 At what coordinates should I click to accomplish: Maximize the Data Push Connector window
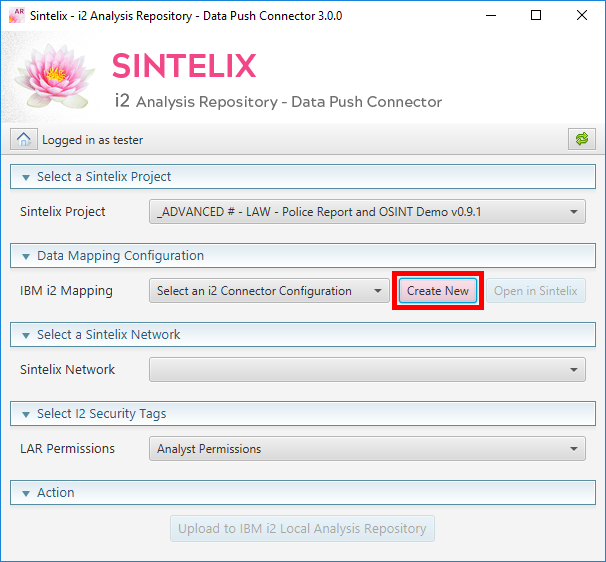[x=536, y=16]
